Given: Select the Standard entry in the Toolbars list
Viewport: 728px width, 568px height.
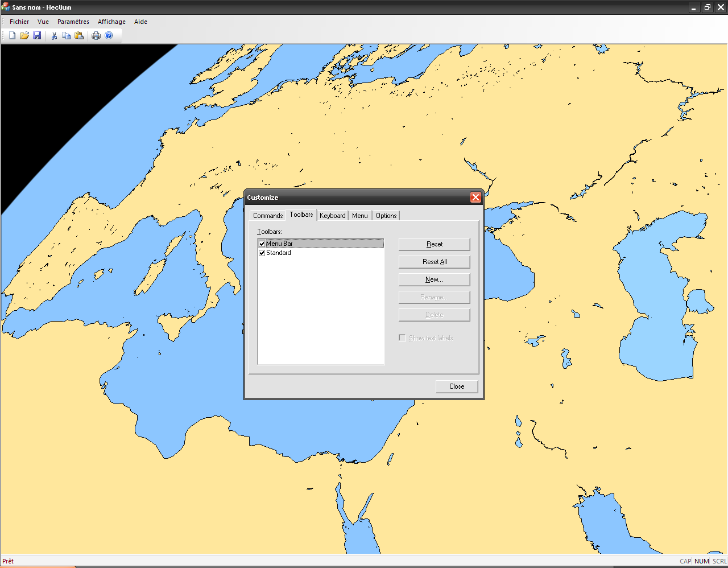Looking at the screenshot, I should pos(279,253).
